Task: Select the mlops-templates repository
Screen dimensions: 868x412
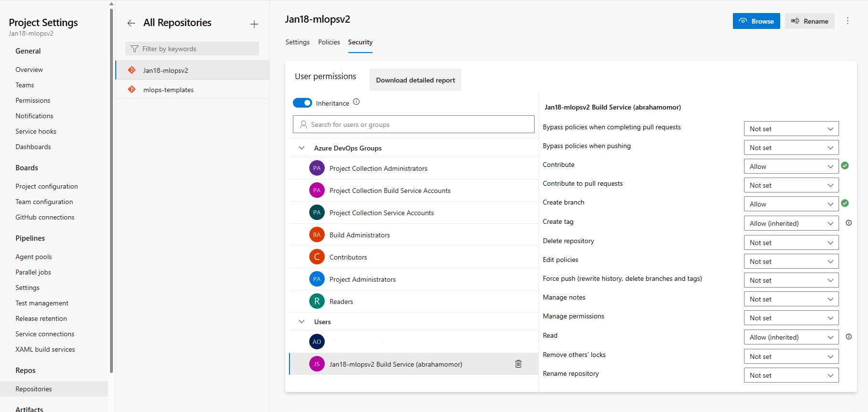Action: (x=168, y=90)
